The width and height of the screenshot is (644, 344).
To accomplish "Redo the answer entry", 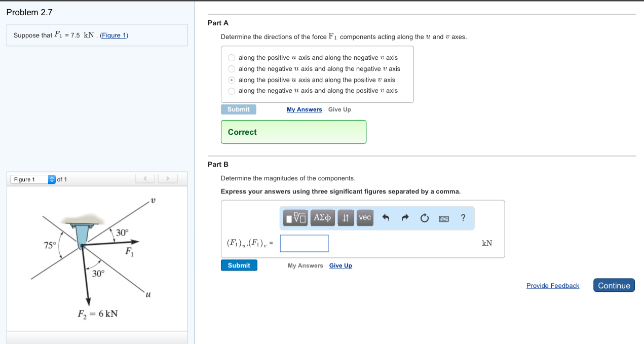I will [x=404, y=217].
